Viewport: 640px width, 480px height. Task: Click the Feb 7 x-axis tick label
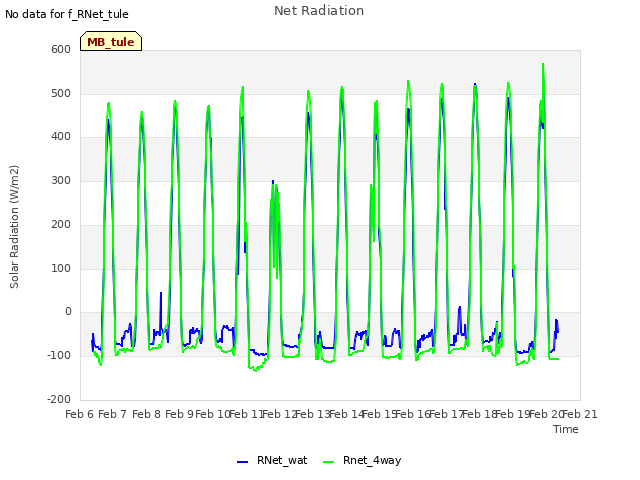pos(113,414)
